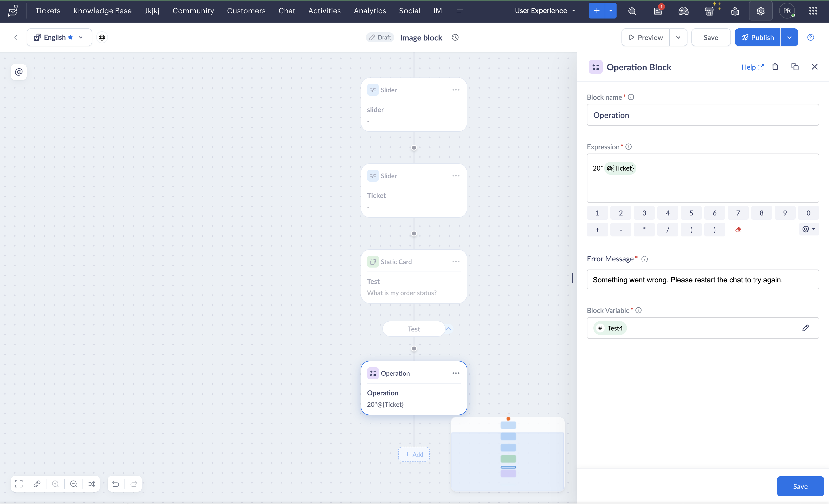This screenshot has width=829, height=504.
Task: Go to Knowledge Base tab
Action: pos(102,11)
